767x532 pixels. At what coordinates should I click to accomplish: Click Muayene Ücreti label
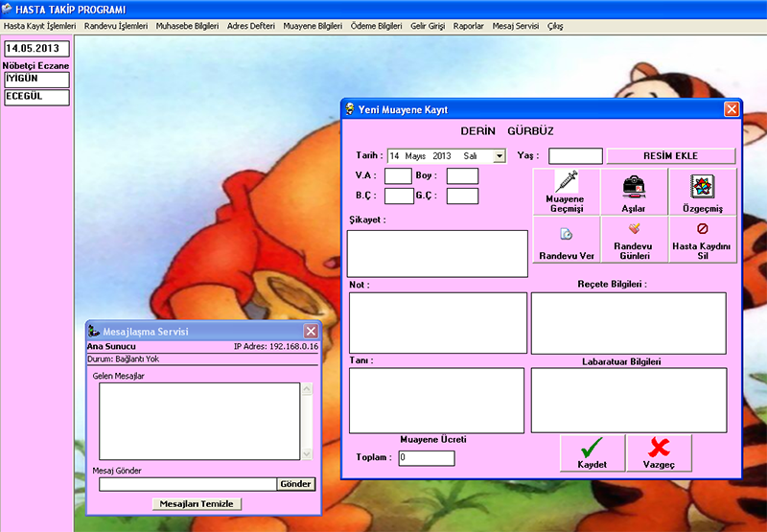point(433,440)
